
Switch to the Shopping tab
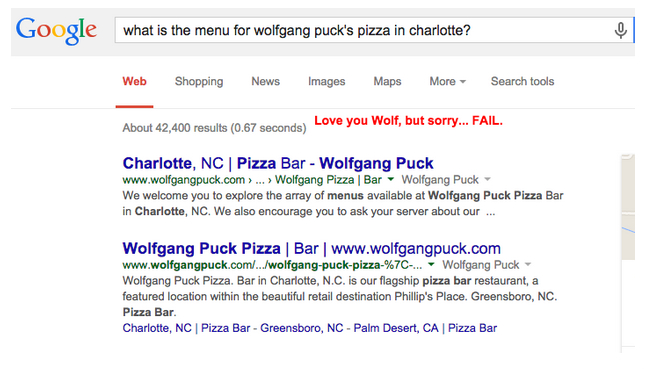pos(199,81)
